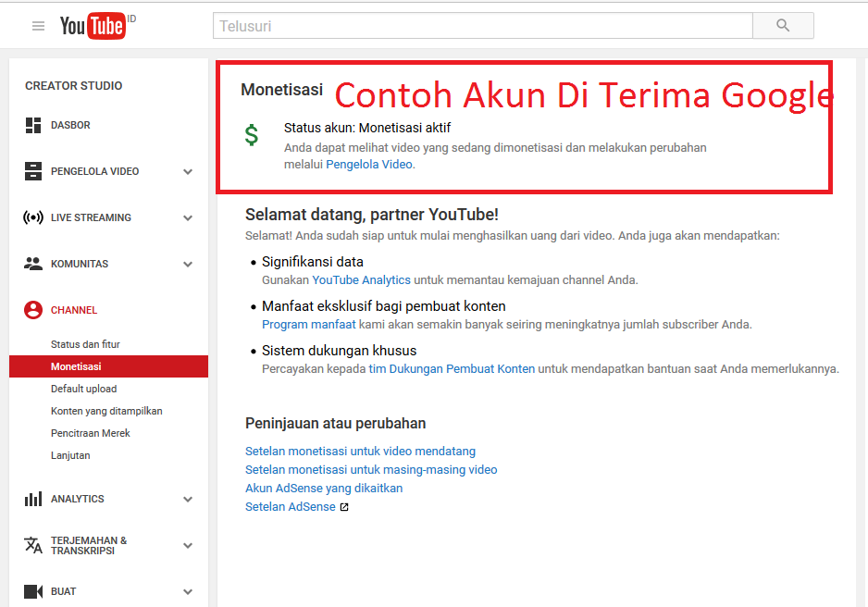Viewport: 868px width, 607px height.
Task: Open Komunitas via its people icon
Action: coord(35,264)
